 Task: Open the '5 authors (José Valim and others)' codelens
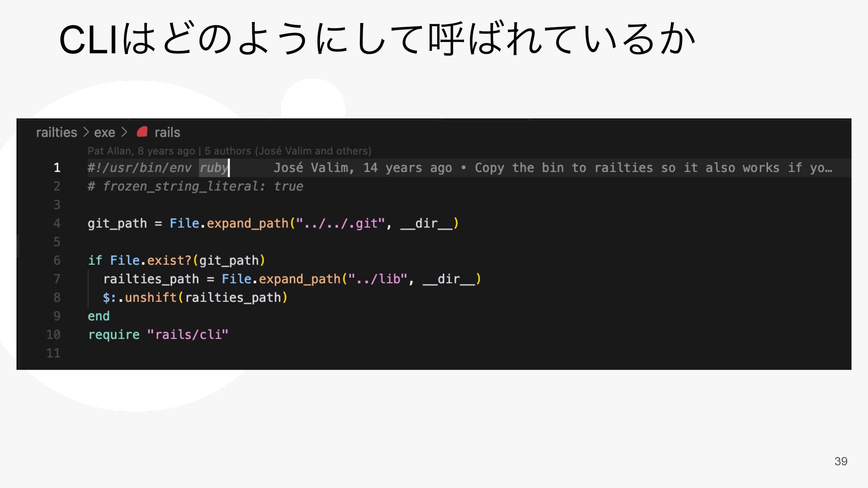click(288, 151)
